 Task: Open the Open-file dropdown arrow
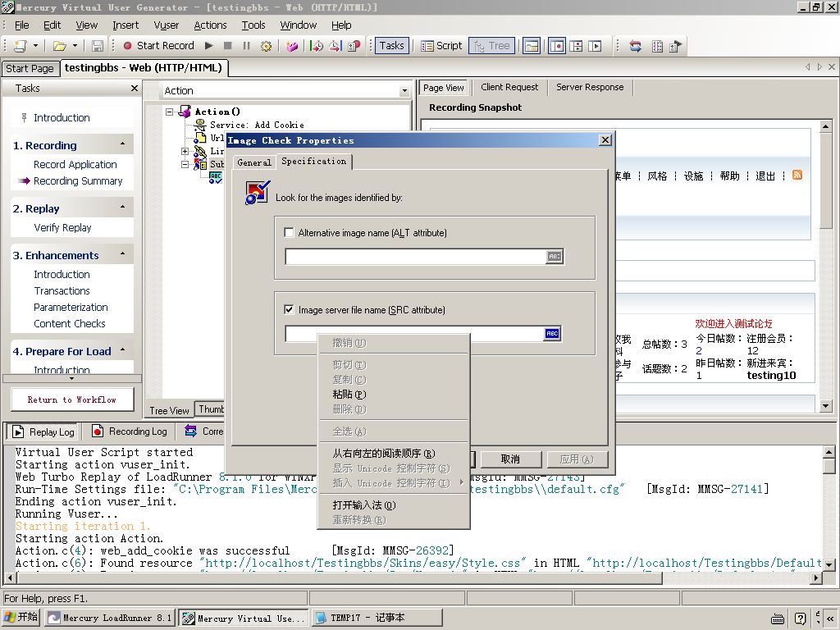coord(75,46)
